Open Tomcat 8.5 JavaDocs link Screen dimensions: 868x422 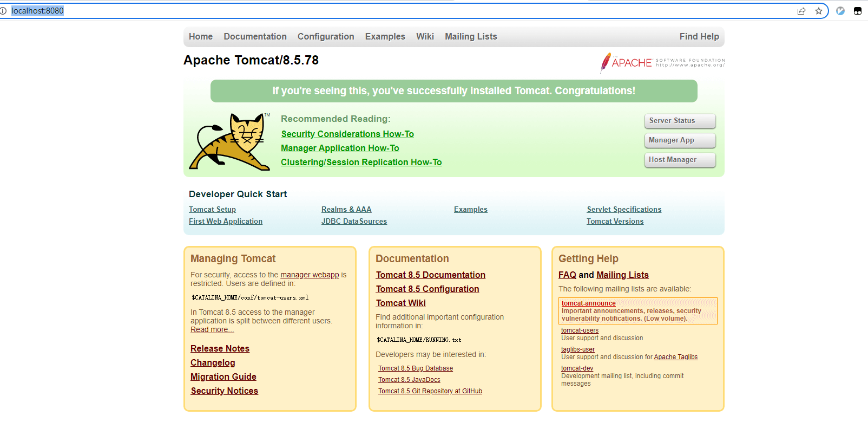pyautogui.click(x=409, y=380)
